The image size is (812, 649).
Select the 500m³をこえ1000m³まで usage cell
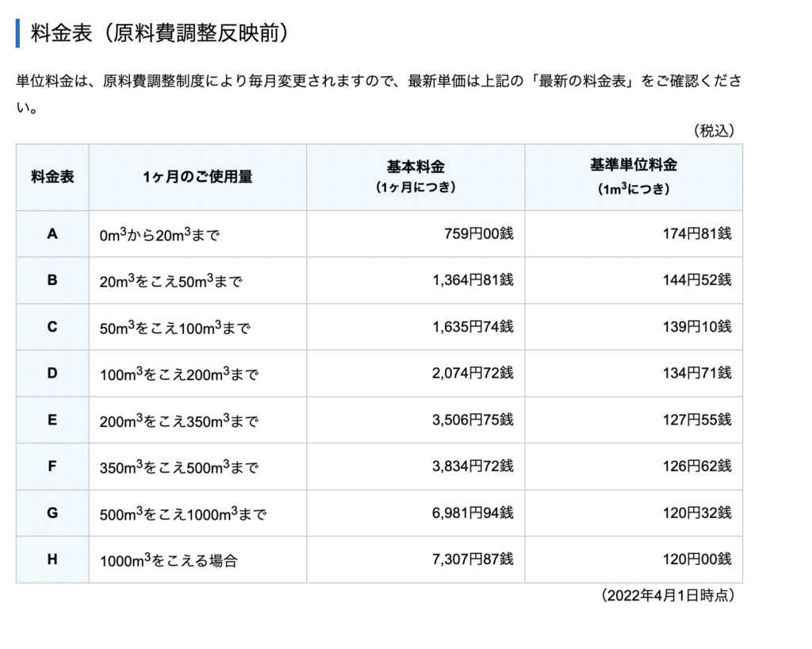[x=183, y=514]
